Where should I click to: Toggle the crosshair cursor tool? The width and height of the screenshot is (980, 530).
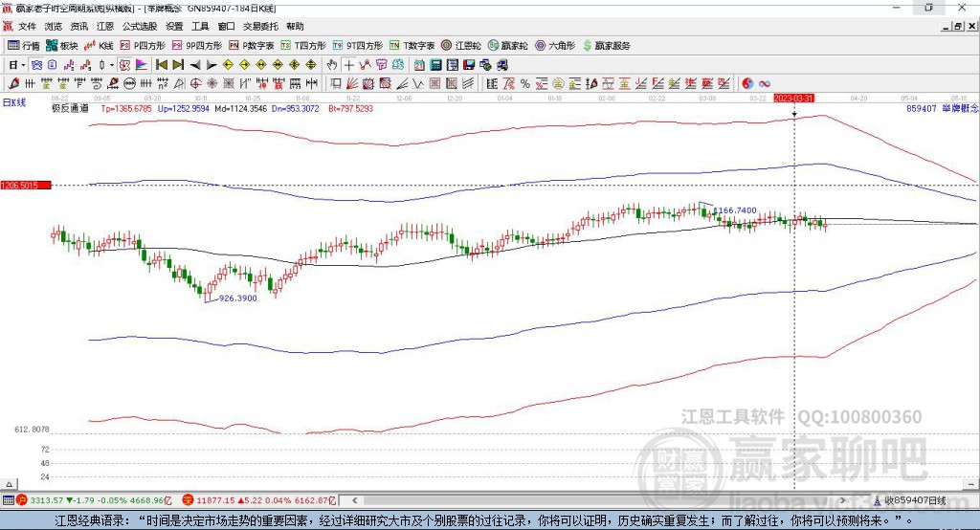pyautogui.click(x=348, y=65)
